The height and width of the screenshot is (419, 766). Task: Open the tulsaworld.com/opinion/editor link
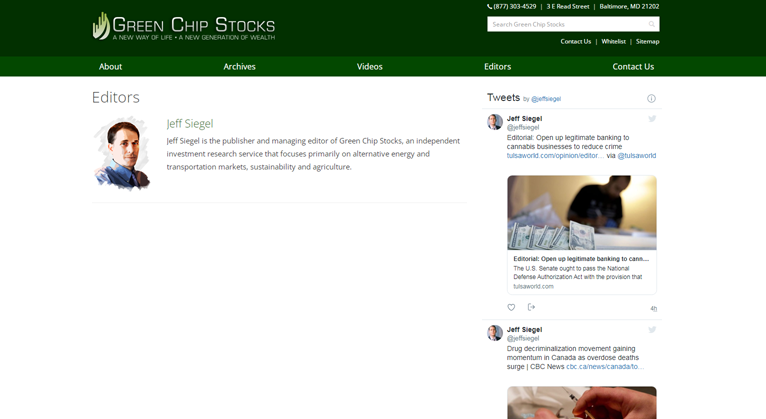tap(555, 155)
